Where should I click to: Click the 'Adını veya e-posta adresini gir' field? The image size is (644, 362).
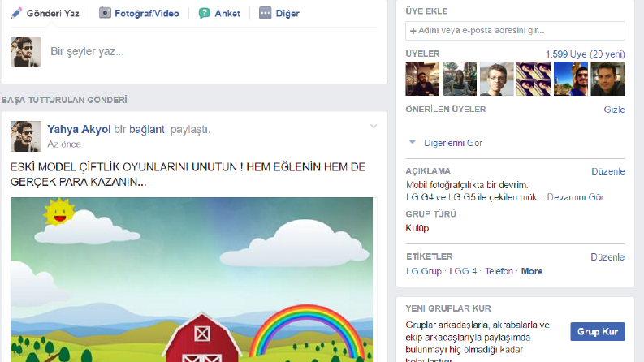click(x=515, y=31)
